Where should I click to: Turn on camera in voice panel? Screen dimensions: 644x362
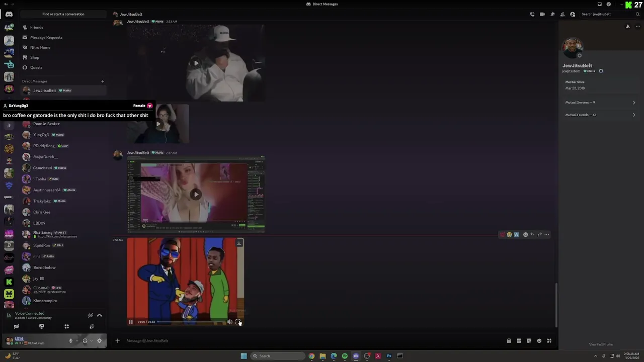click(16, 326)
